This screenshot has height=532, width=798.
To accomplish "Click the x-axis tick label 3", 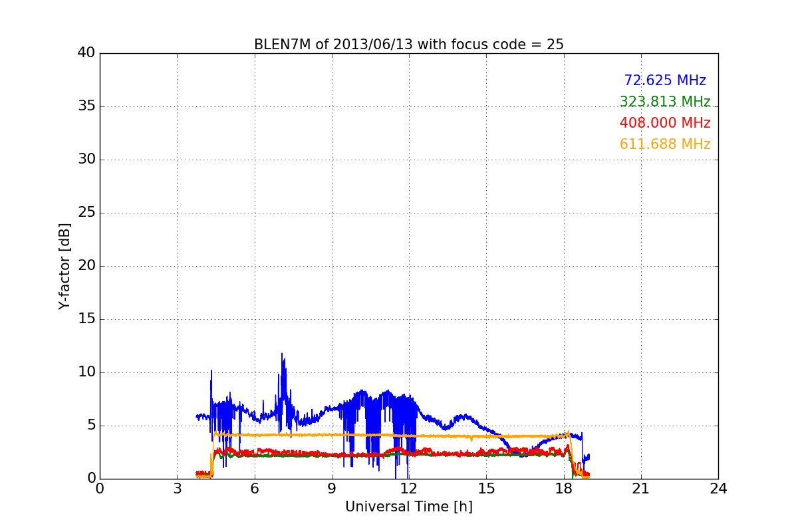I will (177, 488).
